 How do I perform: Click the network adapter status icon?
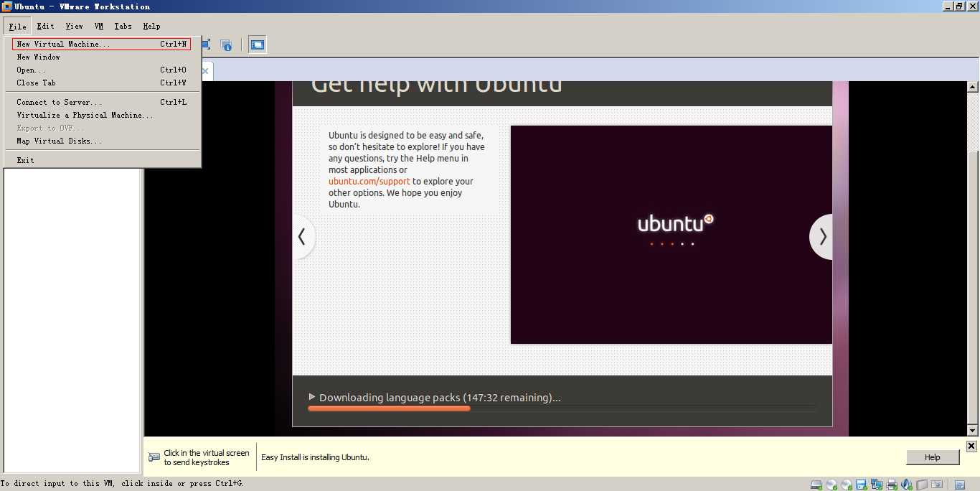click(877, 485)
